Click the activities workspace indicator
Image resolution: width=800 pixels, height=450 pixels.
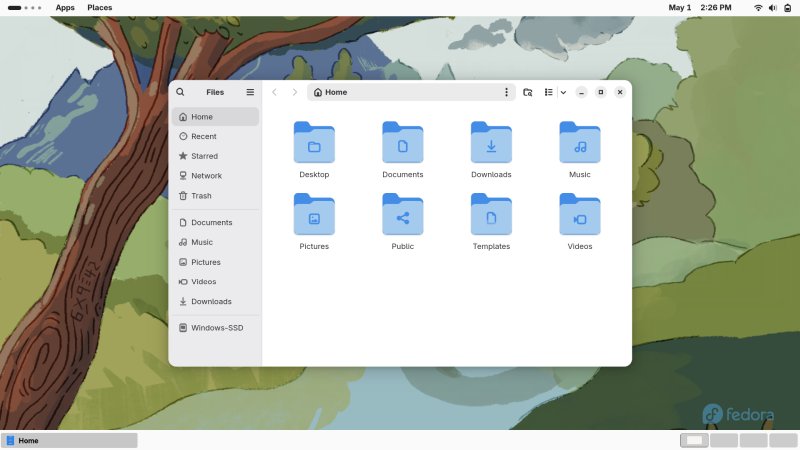25,8
